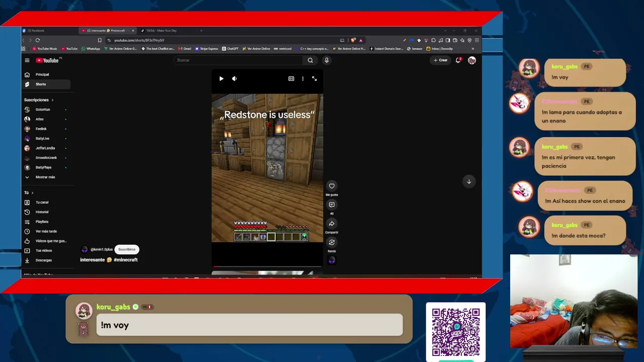Screen dimensions: 644x362
Task: Open WhatsApp bookmark
Action: [91, 49]
